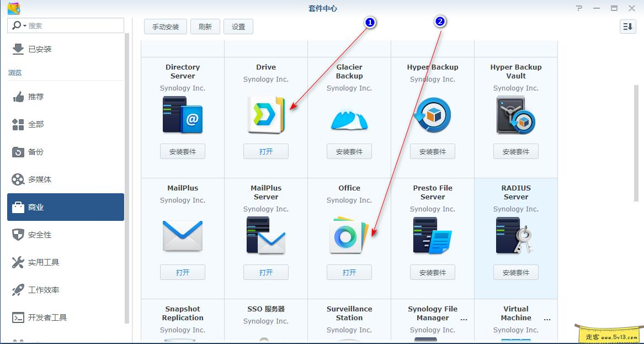The image size is (644, 344).
Task: Click the search input field
Action: [x=66, y=25]
